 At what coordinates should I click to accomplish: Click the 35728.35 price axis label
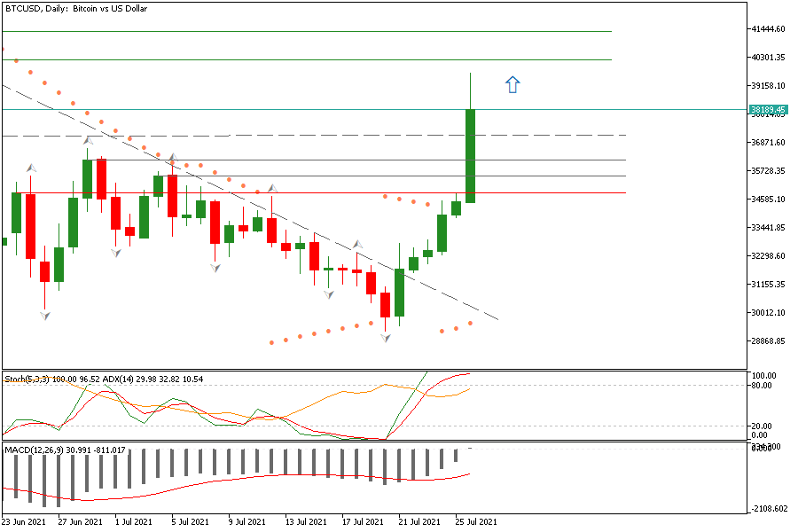769,171
